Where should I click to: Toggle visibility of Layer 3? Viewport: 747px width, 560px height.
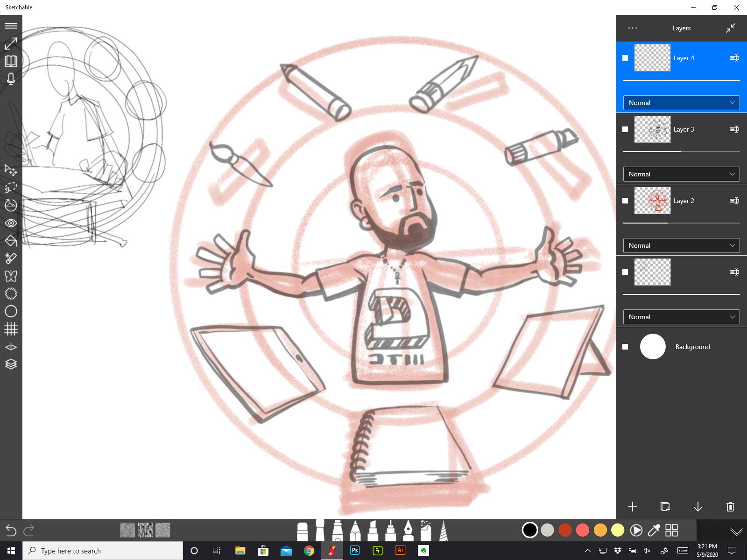(x=625, y=129)
